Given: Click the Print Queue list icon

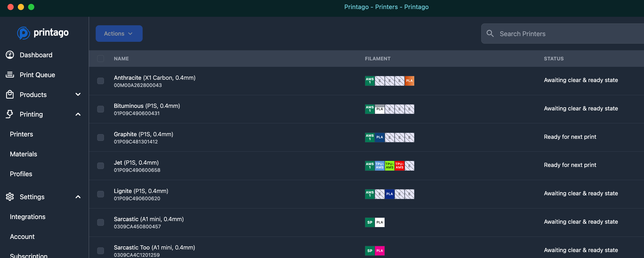Looking at the screenshot, I should click(x=10, y=75).
